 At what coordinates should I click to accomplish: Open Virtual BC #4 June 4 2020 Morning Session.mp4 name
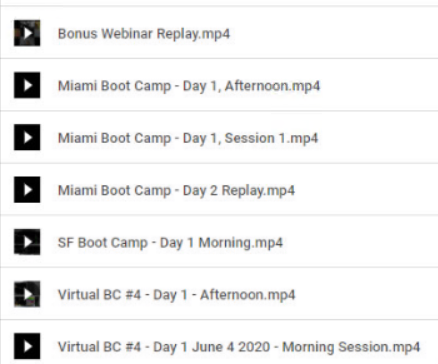[x=239, y=347]
